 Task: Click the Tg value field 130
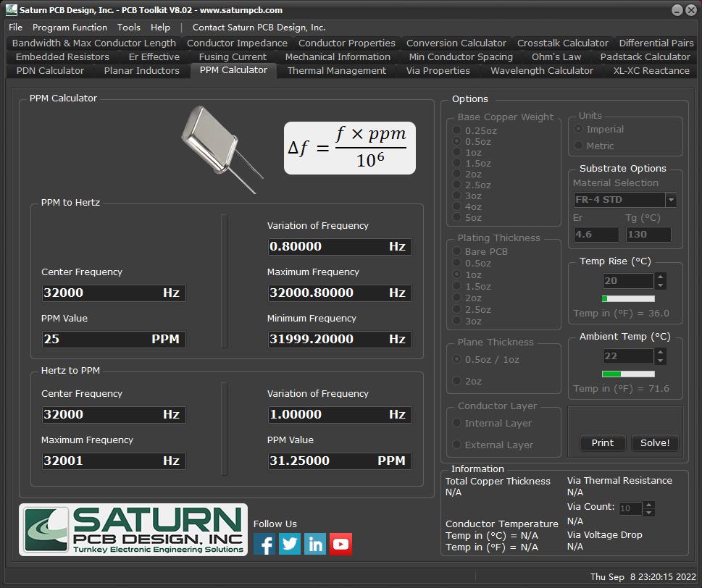[x=648, y=235]
